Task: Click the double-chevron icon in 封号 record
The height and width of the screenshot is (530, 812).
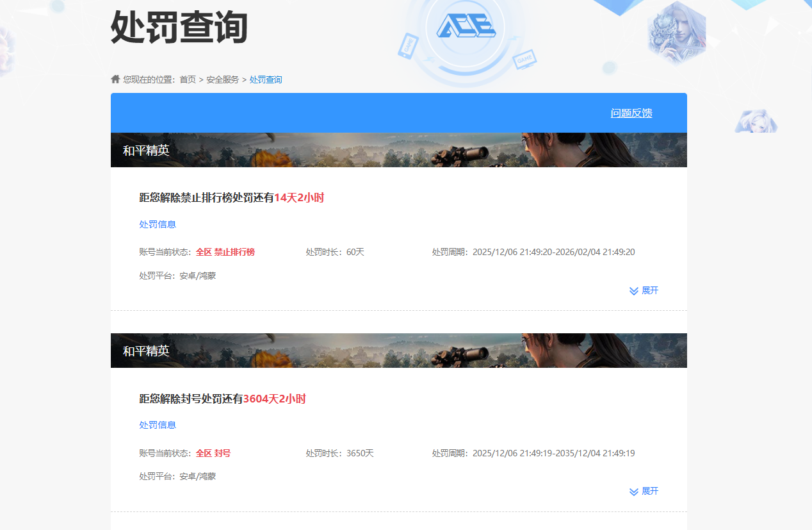Action: tap(633, 492)
